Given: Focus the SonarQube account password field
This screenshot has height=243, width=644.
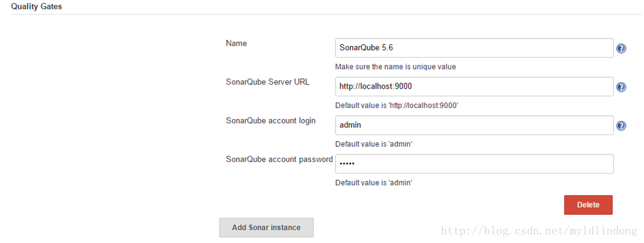Looking at the screenshot, I should [x=474, y=164].
